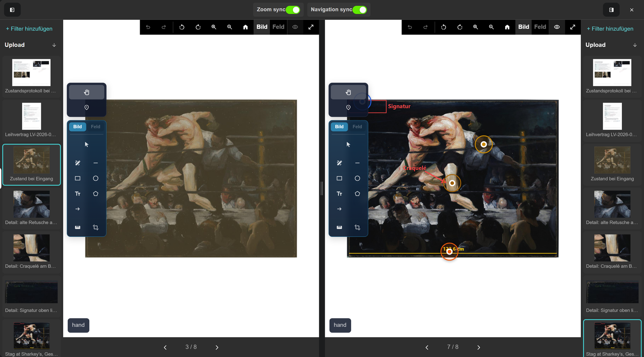Select 'Detail: Craquelé' thumbnail in right sidebar

612,251
